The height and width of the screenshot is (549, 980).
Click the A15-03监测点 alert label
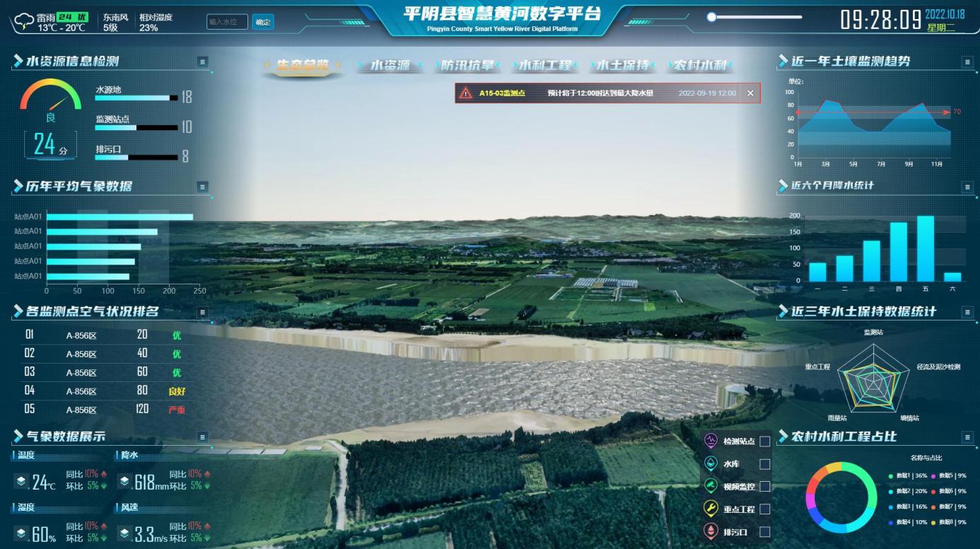[x=502, y=93]
